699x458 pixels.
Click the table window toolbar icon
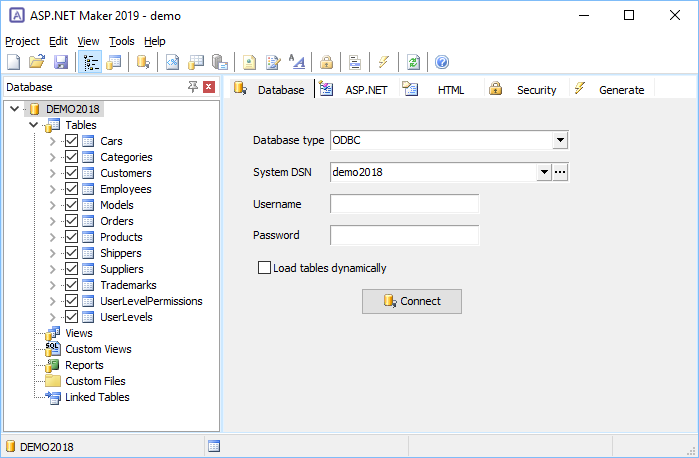[x=114, y=62]
